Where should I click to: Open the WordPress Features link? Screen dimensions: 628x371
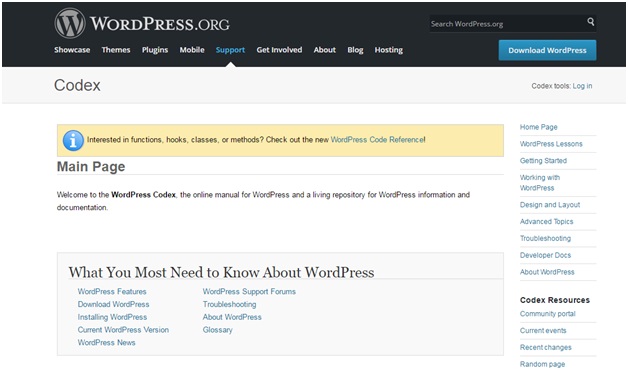pyautogui.click(x=112, y=292)
